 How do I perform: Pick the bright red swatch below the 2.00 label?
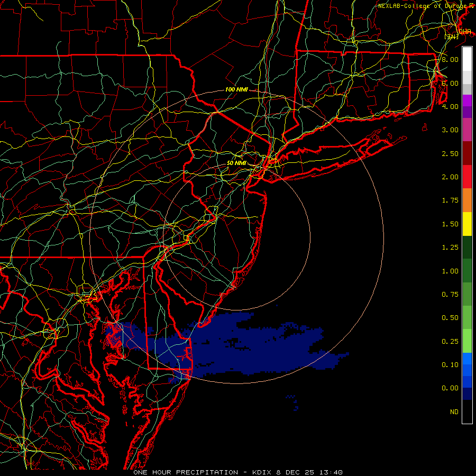point(467,177)
